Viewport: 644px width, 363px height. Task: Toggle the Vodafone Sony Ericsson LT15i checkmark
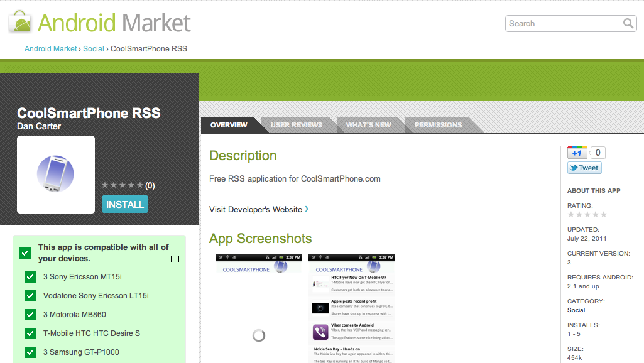(x=30, y=296)
